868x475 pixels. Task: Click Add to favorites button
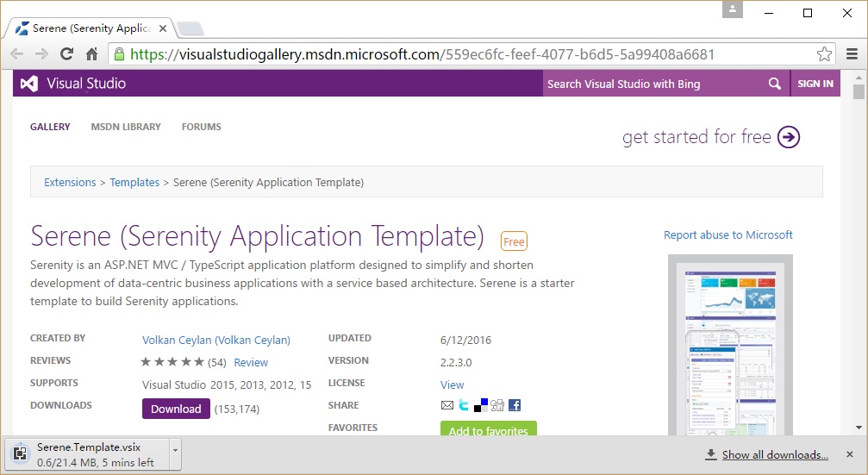[x=488, y=428]
